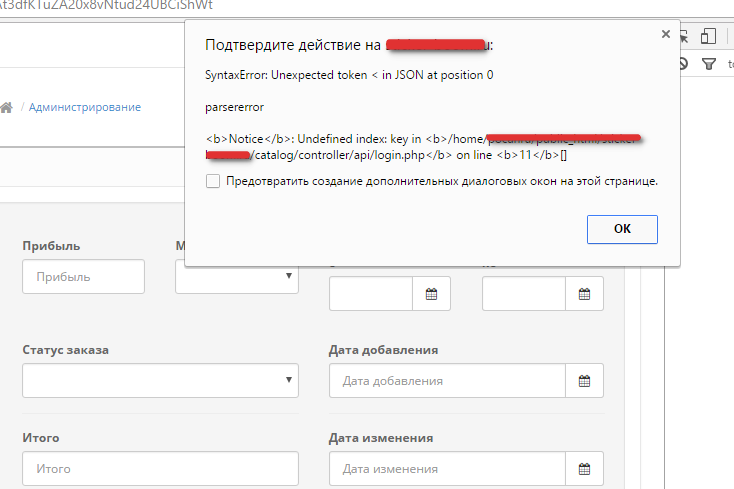Click the SyntaxError message text
Image resolution: width=734 pixels, height=489 pixels.
click(x=349, y=75)
